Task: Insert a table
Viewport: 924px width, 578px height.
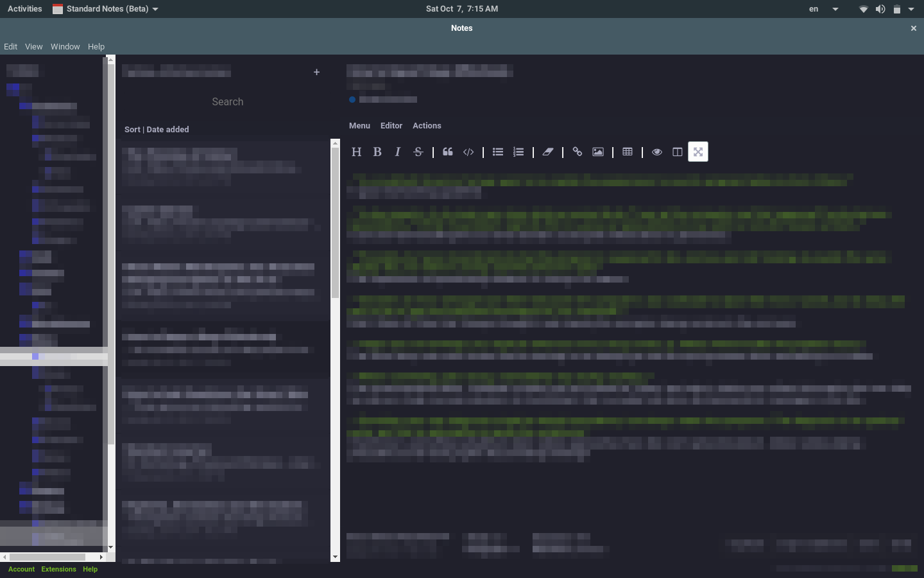Action: 628,152
